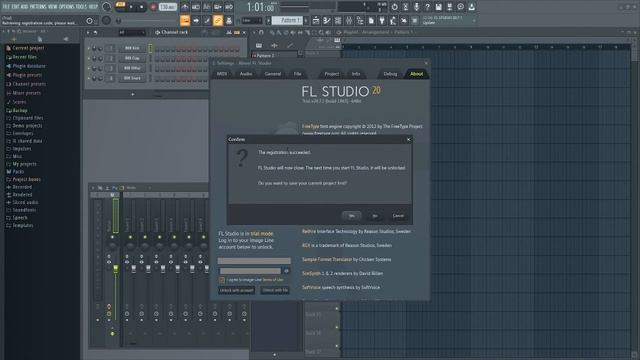The width and height of the screenshot is (640, 360).
Task: Open the plugin picker plug icon
Action: coord(382,20)
